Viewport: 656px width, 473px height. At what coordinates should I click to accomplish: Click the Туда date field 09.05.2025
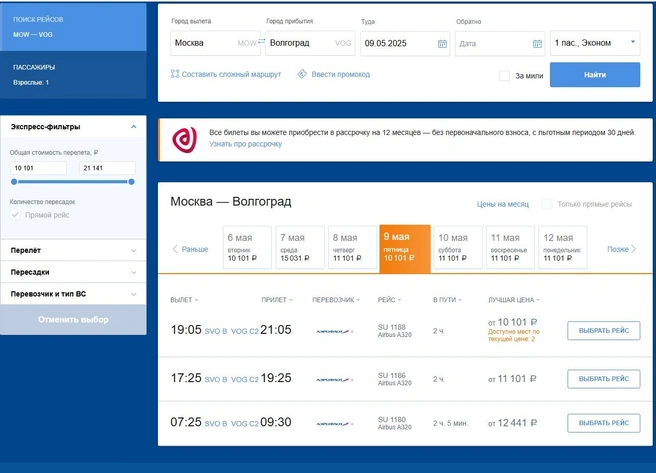(405, 43)
